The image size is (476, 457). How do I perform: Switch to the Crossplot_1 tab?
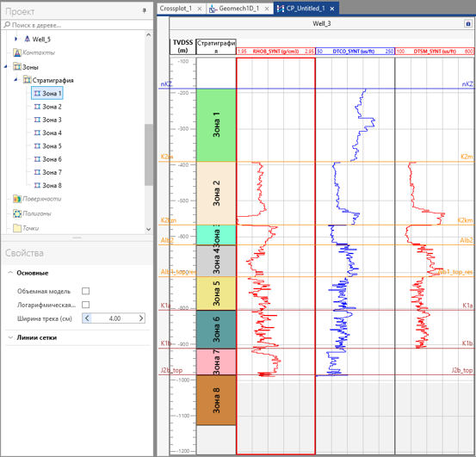click(176, 9)
